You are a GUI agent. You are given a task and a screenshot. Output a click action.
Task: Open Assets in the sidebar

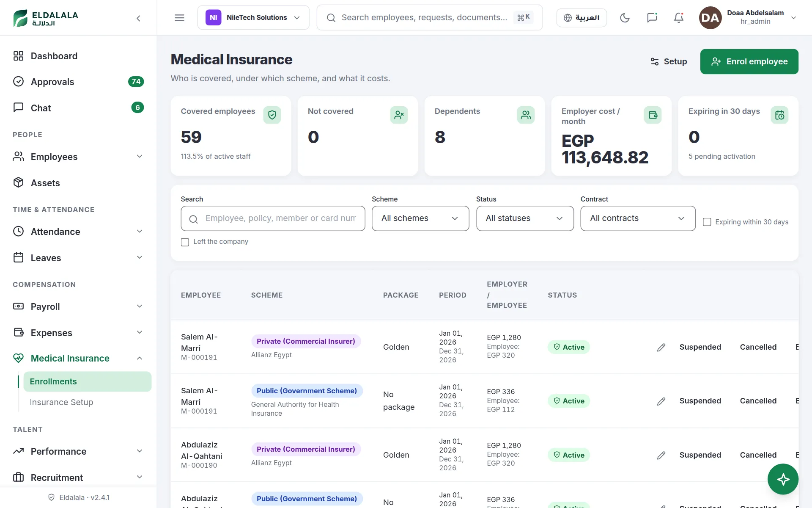coord(78,183)
